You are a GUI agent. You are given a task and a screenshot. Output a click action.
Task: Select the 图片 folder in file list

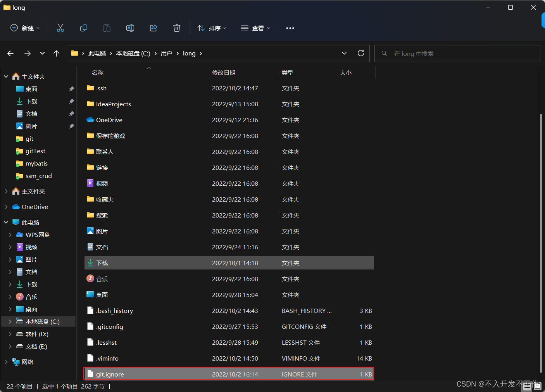click(x=229, y=231)
